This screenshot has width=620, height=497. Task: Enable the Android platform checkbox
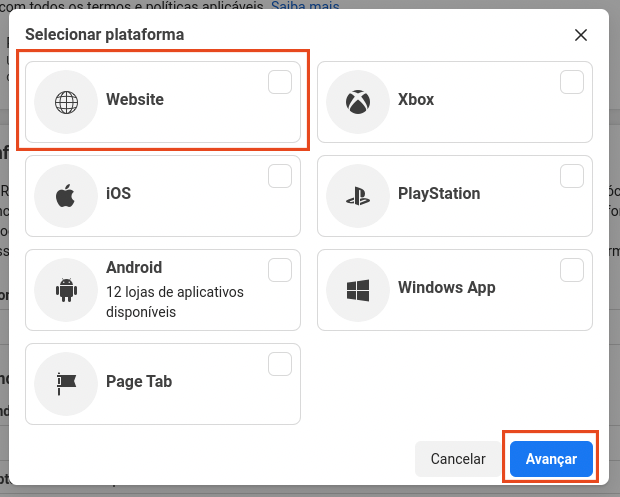(x=280, y=270)
